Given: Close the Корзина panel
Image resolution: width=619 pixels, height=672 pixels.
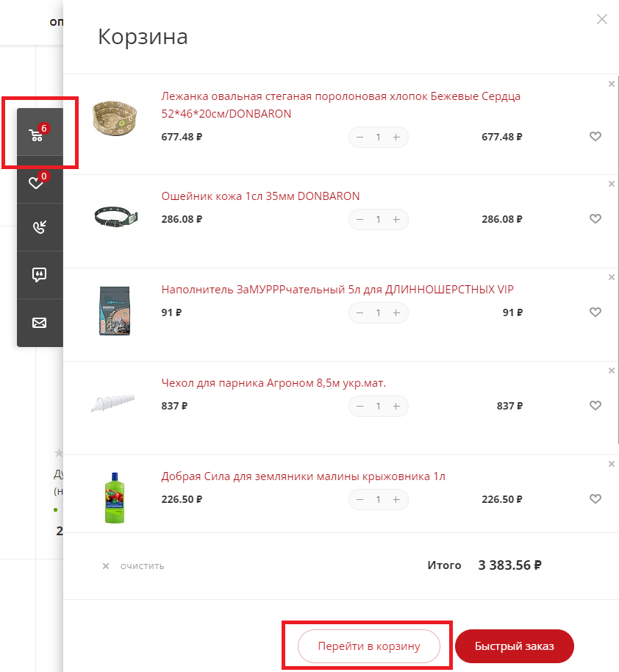Looking at the screenshot, I should tap(602, 20).
